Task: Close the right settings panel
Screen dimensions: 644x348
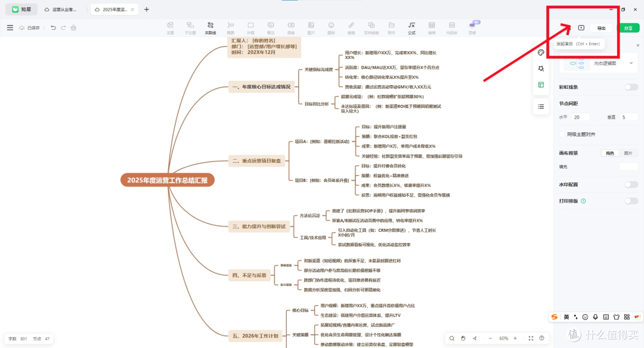Action: coord(638,45)
